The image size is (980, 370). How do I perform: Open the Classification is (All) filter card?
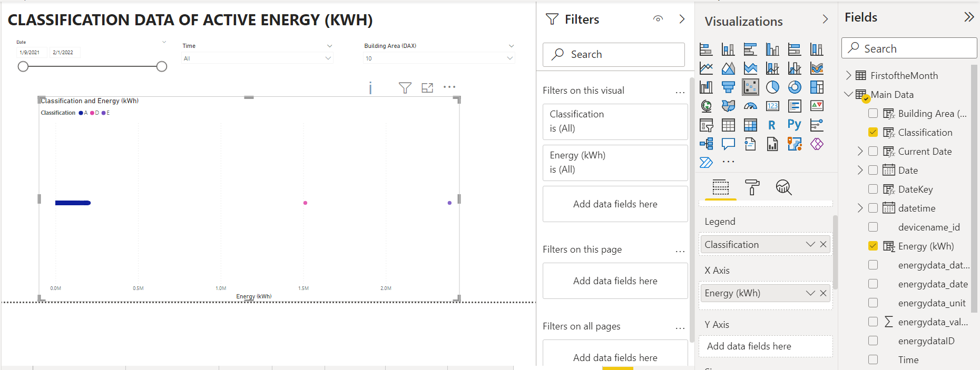pyautogui.click(x=615, y=122)
